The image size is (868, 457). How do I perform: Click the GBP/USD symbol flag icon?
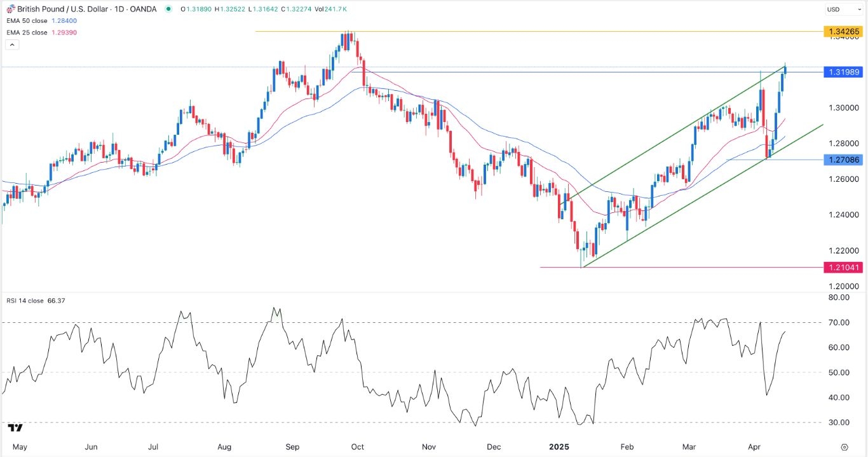pyautogui.click(x=10, y=9)
